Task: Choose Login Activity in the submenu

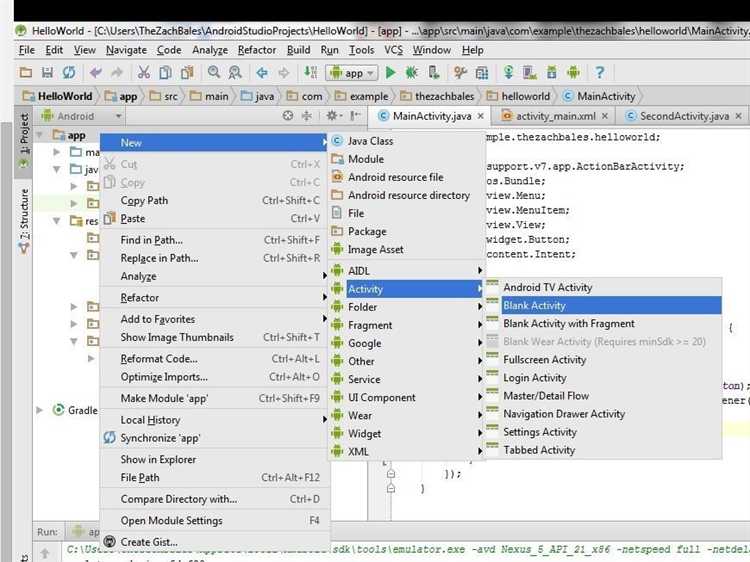Action: coord(534,378)
